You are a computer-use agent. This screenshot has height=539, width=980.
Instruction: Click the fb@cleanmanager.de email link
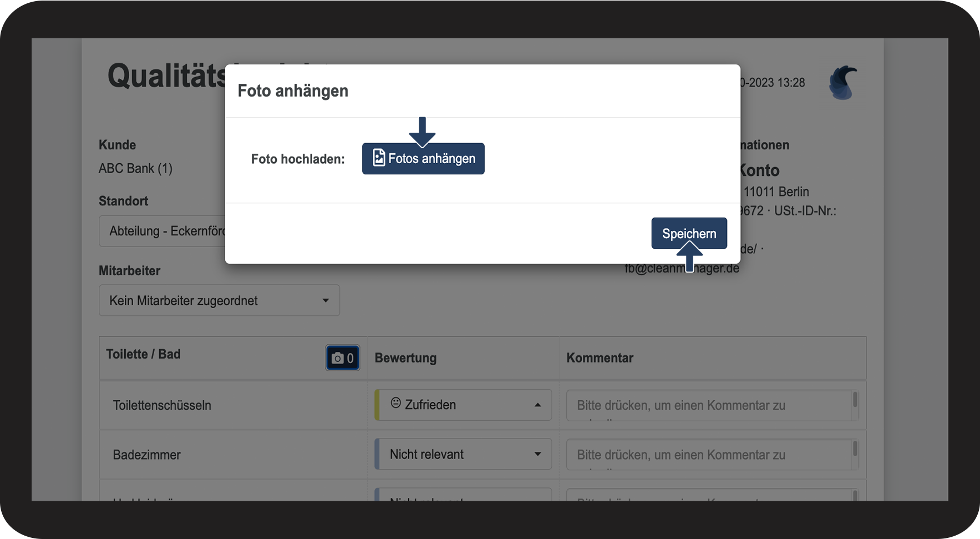[682, 268]
